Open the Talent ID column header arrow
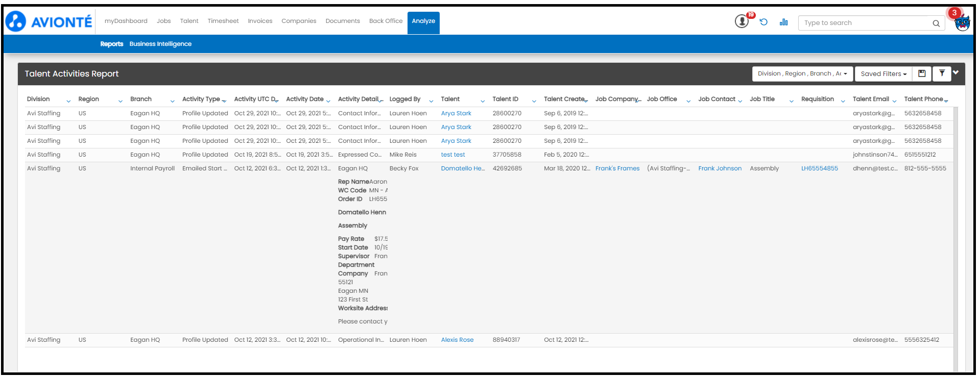 534,101
